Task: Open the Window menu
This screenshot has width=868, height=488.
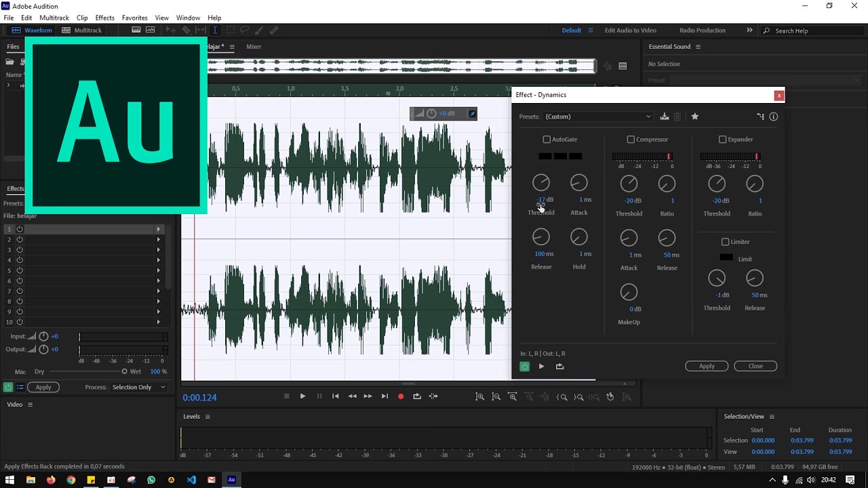Action: (188, 18)
